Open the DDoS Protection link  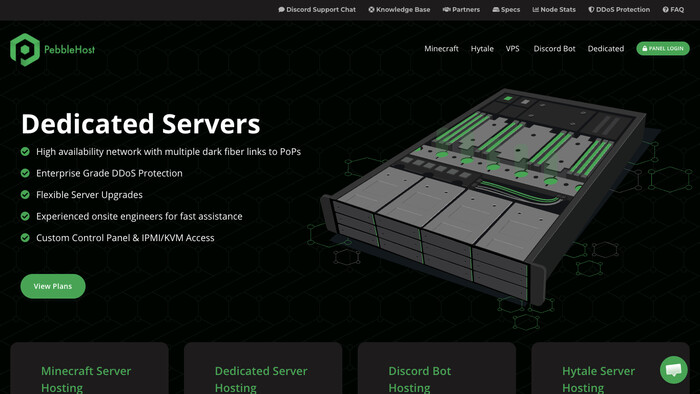[619, 9]
